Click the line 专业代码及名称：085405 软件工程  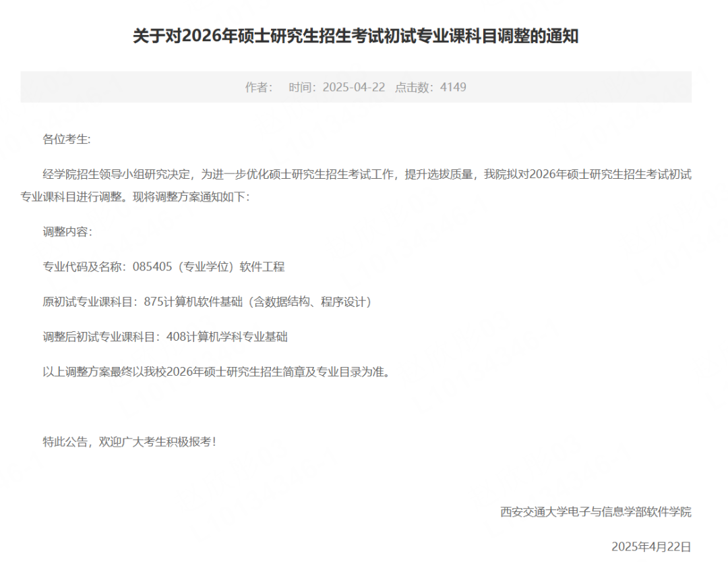tap(164, 266)
